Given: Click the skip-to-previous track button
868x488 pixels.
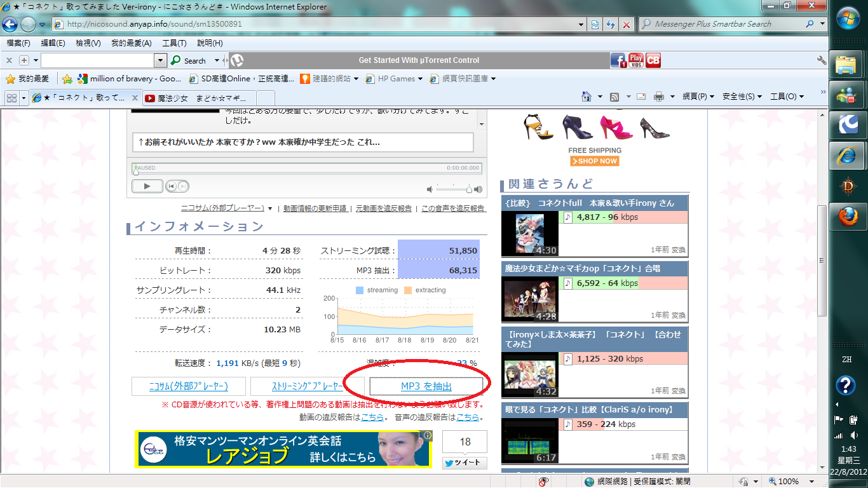Looking at the screenshot, I should pyautogui.click(x=171, y=186).
